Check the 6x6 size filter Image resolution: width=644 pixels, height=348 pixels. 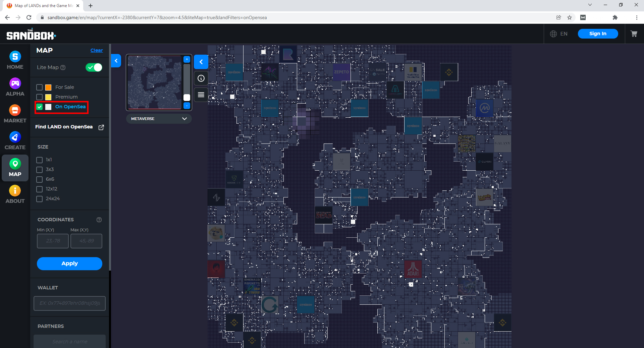(40, 179)
